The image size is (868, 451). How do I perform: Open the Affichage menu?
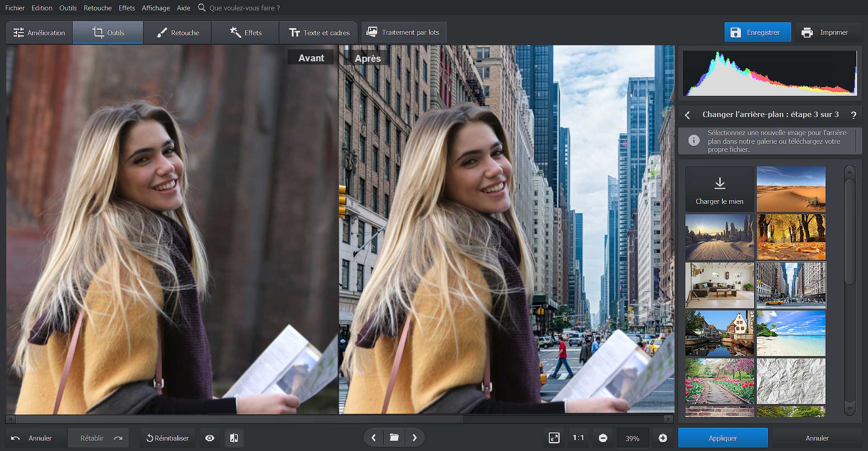[x=156, y=8]
